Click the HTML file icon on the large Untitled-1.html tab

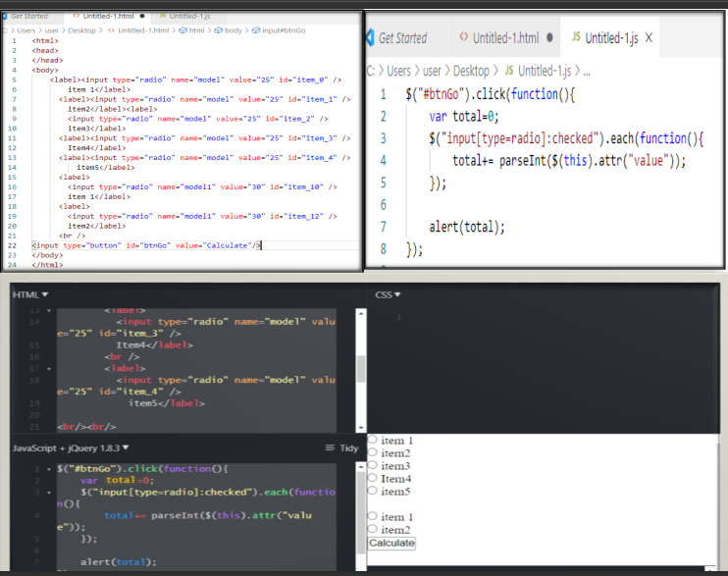pos(463,36)
